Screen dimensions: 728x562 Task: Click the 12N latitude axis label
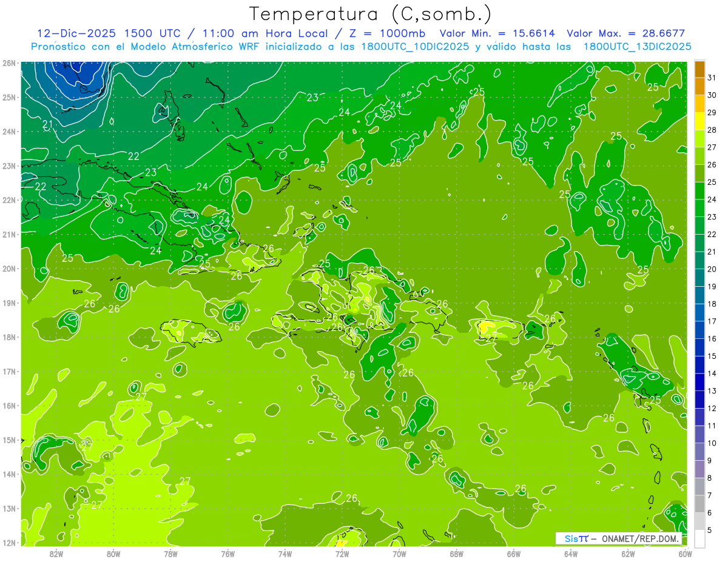point(8,543)
